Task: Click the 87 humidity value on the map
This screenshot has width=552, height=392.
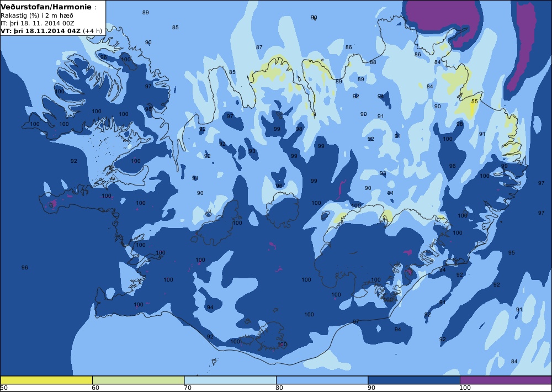Action: (x=259, y=47)
